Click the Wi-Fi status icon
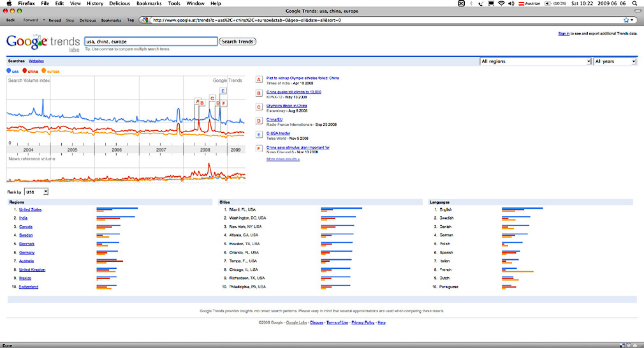This screenshot has width=644, height=348. 501,4
